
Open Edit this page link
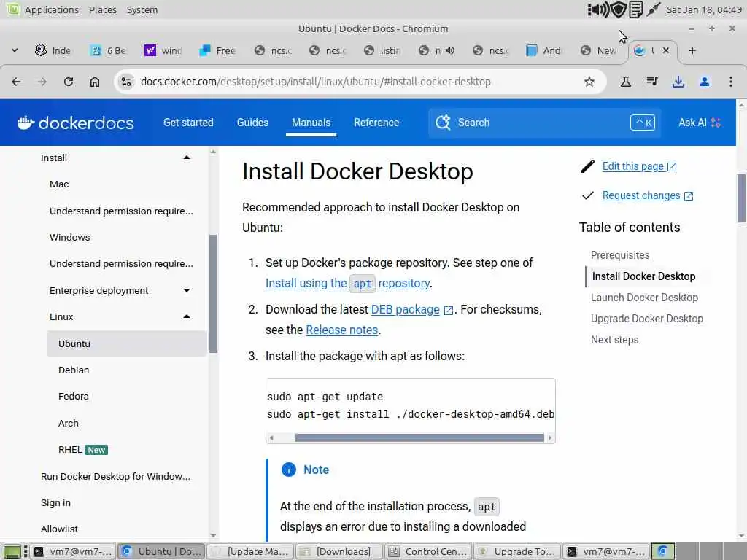tap(639, 167)
